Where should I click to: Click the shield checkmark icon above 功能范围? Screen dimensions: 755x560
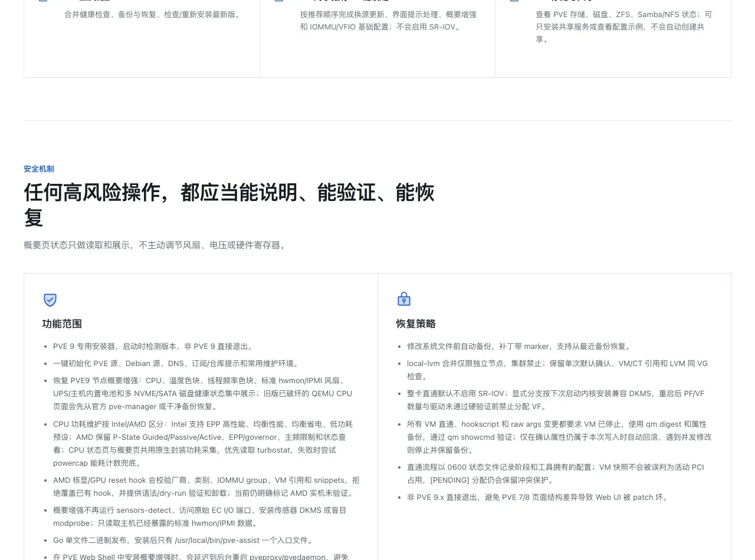click(x=50, y=299)
